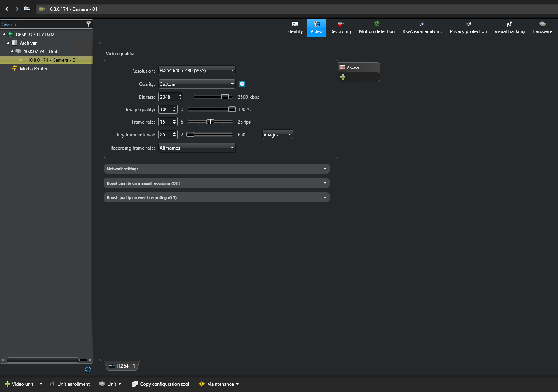The width and height of the screenshot is (558, 392).
Task: Open the Privacy protection tab
Action: tap(468, 28)
